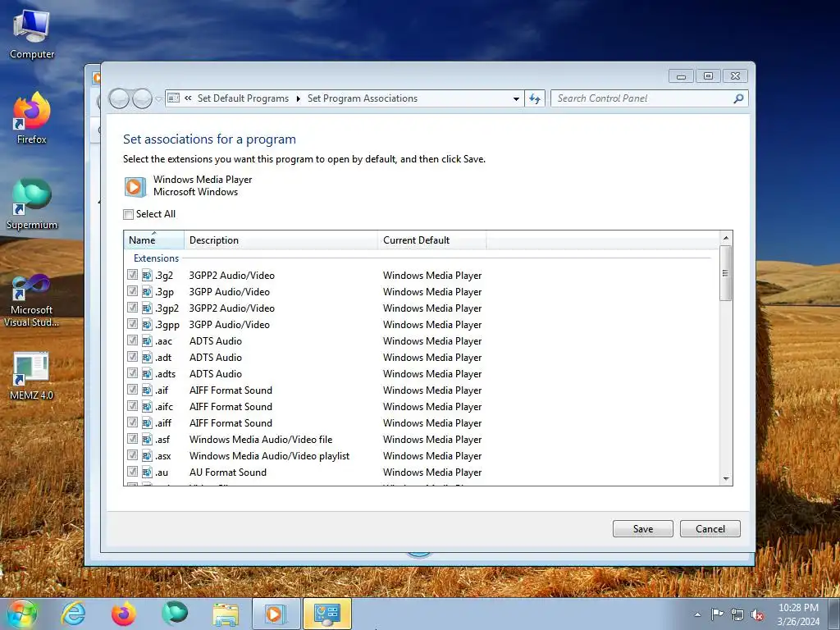This screenshot has width=840, height=630.
Task: Launch Firefox from the taskbar
Action: [124, 614]
